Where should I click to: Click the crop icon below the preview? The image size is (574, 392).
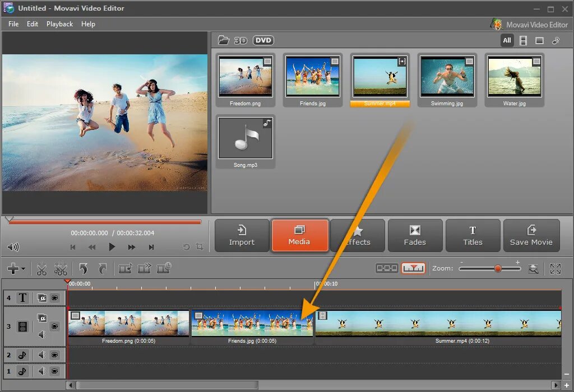point(200,247)
